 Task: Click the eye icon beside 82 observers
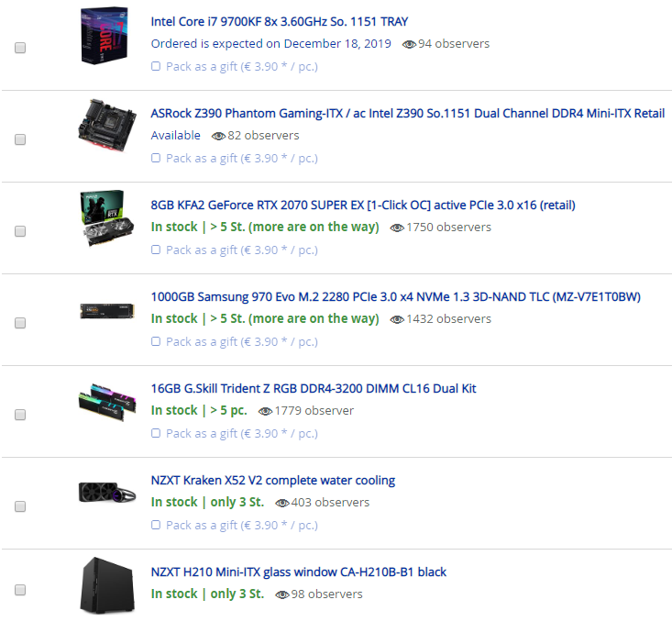click(x=218, y=136)
